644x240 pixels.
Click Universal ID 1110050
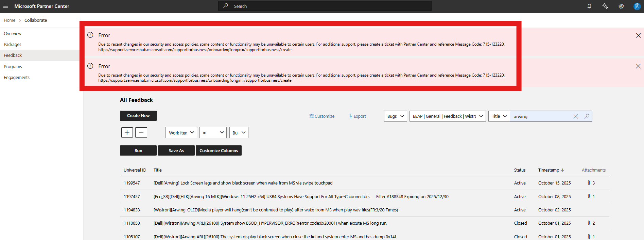pyautogui.click(x=132, y=223)
